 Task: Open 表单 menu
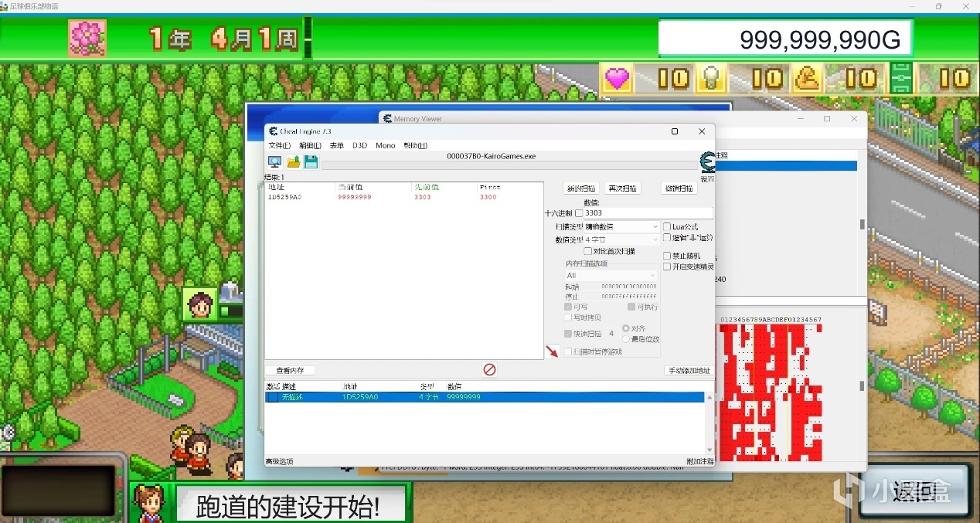point(337,145)
